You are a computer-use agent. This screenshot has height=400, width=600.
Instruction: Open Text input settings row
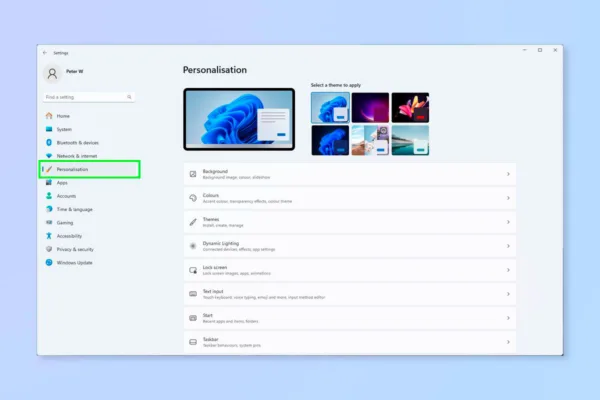350,294
